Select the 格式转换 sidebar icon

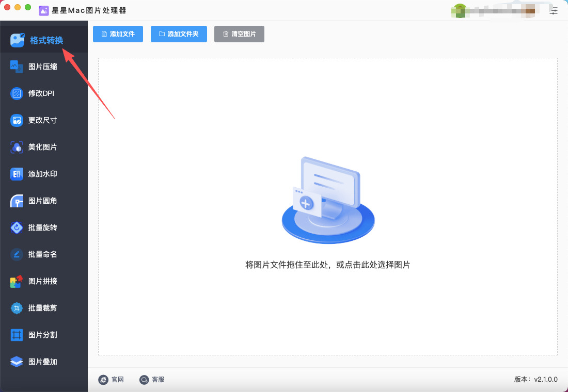17,40
